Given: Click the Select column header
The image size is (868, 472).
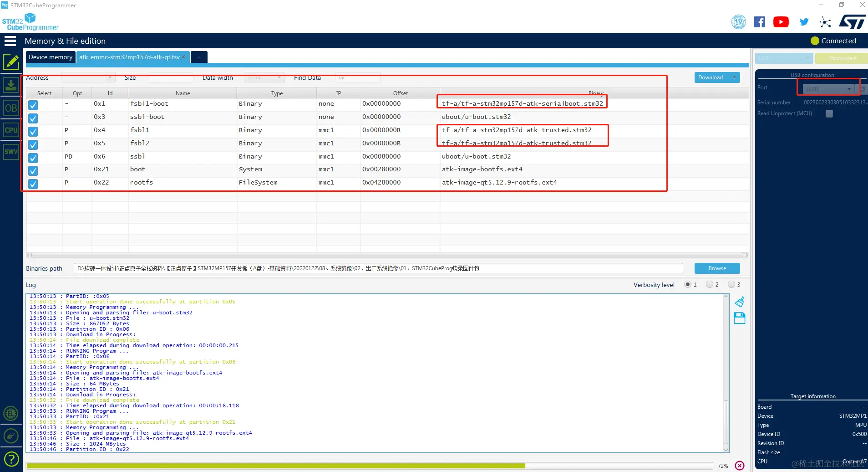Looking at the screenshot, I should pyautogui.click(x=45, y=93).
